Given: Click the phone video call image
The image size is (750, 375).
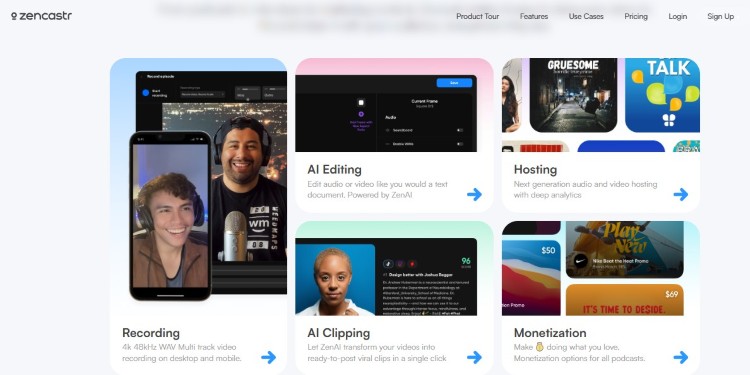Looking at the screenshot, I should (x=170, y=216).
